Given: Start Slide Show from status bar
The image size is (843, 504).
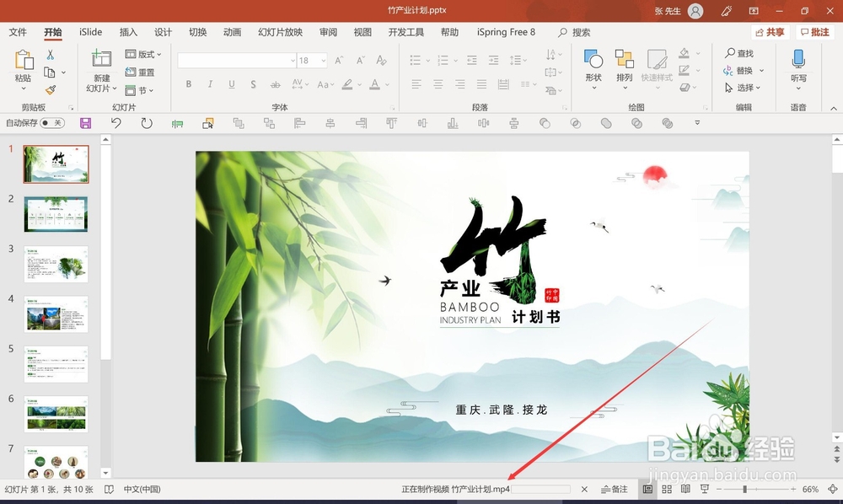Looking at the screenshot, I should coord(704,489).
